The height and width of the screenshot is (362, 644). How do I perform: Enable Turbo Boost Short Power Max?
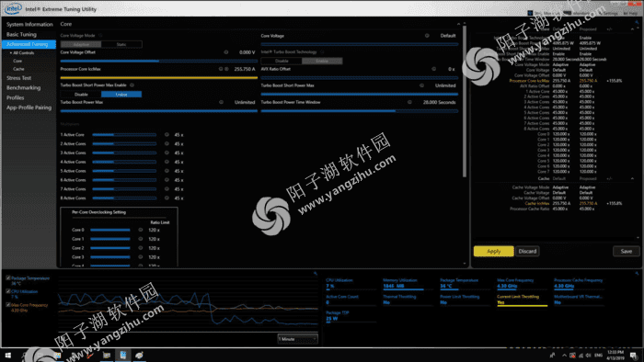tap(121, 95)
